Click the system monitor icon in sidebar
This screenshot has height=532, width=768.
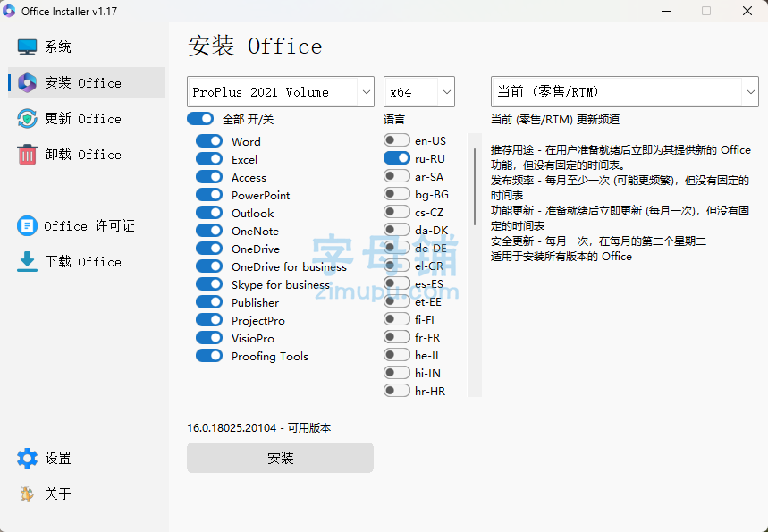click(27, 46)
